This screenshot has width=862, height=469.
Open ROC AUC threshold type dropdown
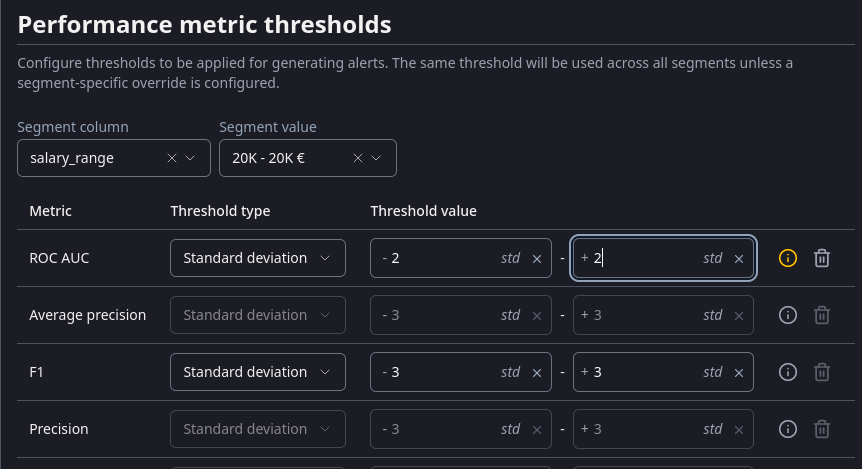click(x=258, y=258)
